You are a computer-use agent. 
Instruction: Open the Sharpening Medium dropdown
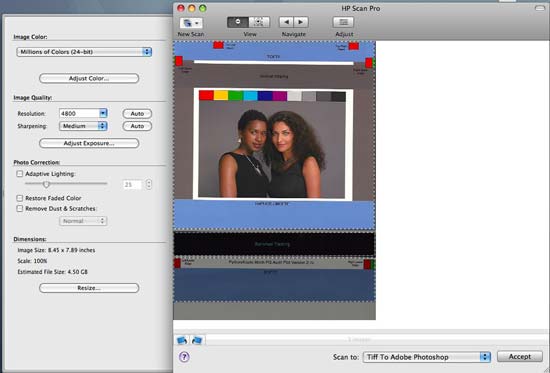point(83,126)
